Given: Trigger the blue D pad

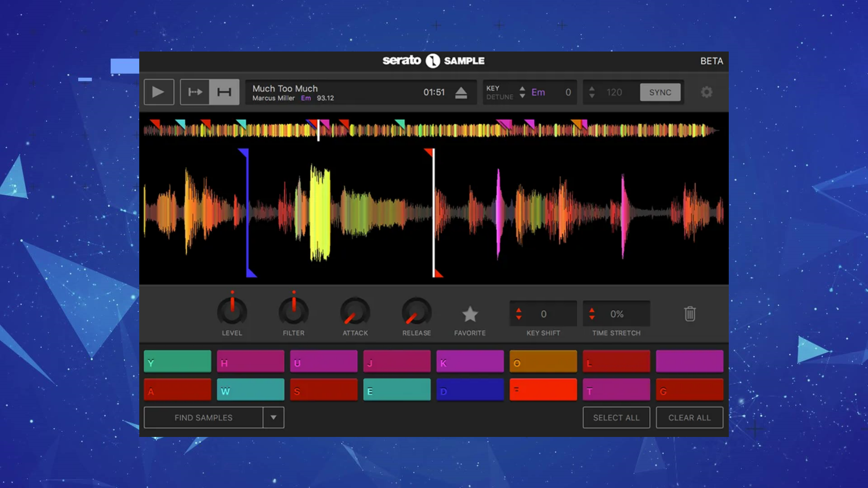Looking at the screenshot, I should (470, 389).
